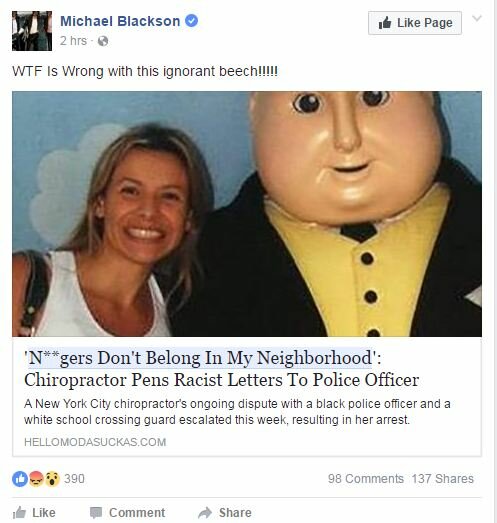Screen dimensions: 497x523
Task: Open the post options dropdown chevron
Action: click(477, 18)
